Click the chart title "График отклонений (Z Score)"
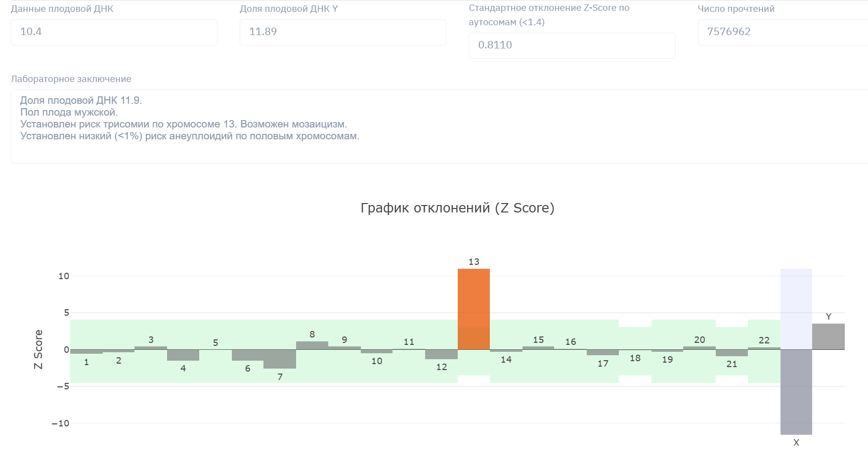Screen dimensions: 868x458 (x=457, y=208)
